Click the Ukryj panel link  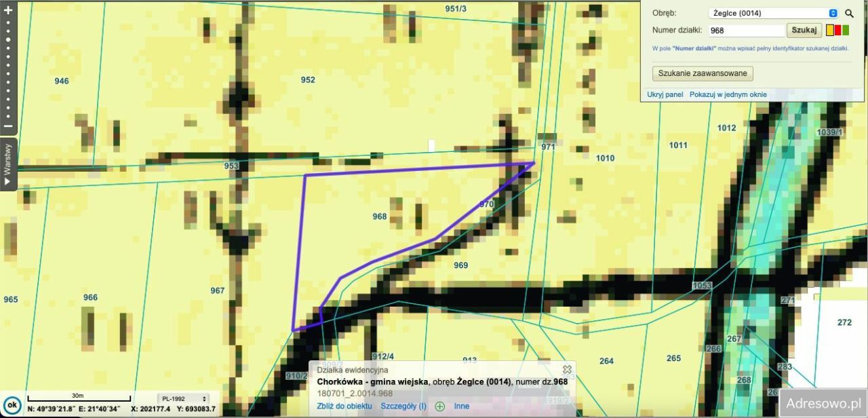[665, 94]
